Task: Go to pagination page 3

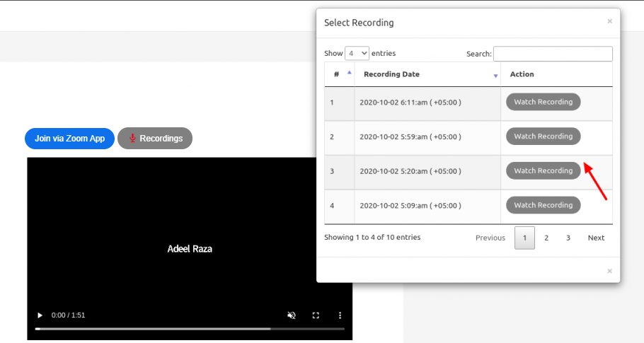Action: [x=568, y=238]
